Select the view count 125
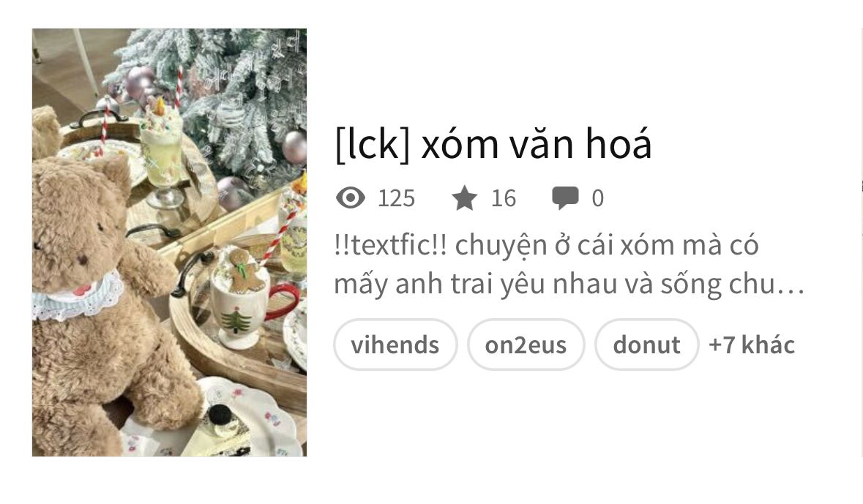 [396, 198]
